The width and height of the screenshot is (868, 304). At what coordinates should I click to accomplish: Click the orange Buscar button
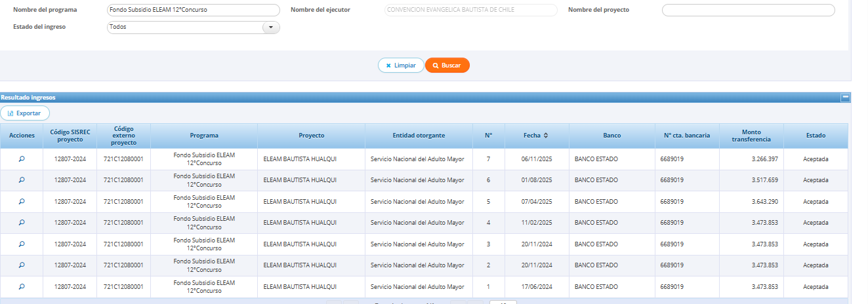coord(447,66)
